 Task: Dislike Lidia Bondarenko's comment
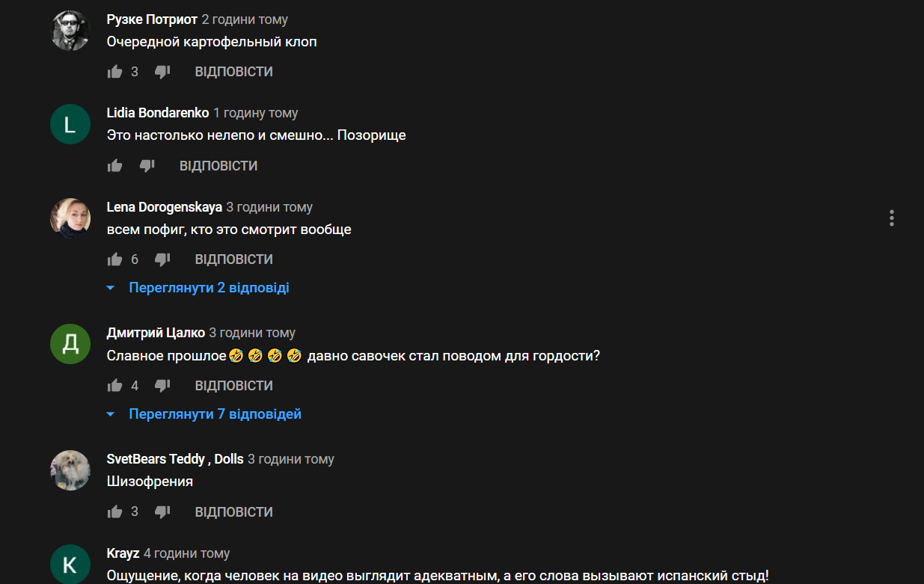coord(147,166)
